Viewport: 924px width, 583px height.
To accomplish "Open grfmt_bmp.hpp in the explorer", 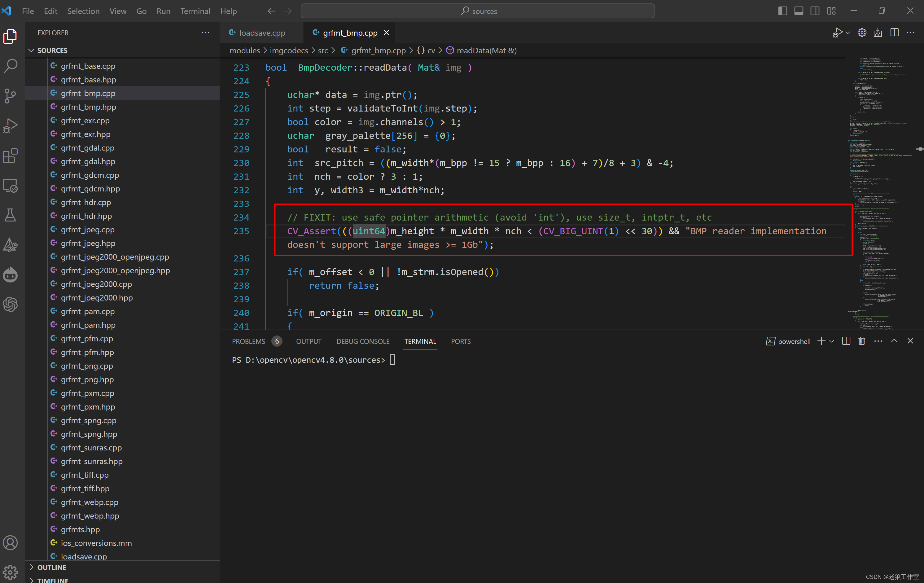I will (88, 107).
